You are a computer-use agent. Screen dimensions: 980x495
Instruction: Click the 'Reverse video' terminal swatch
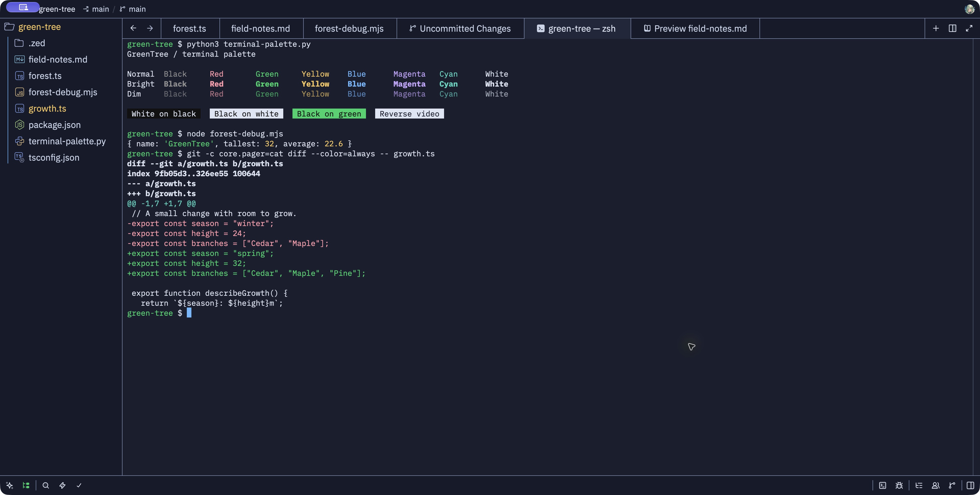pos(409,114)
